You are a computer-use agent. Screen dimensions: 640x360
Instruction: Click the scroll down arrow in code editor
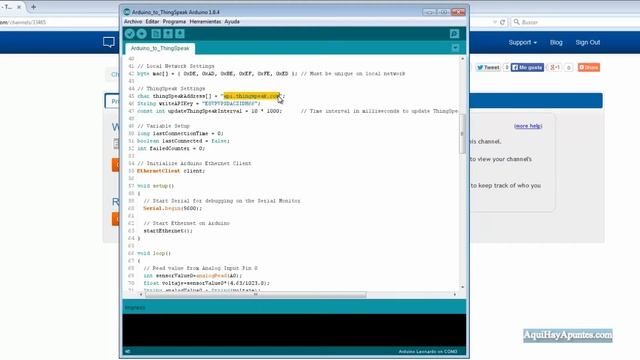click(x=462, y=287)
